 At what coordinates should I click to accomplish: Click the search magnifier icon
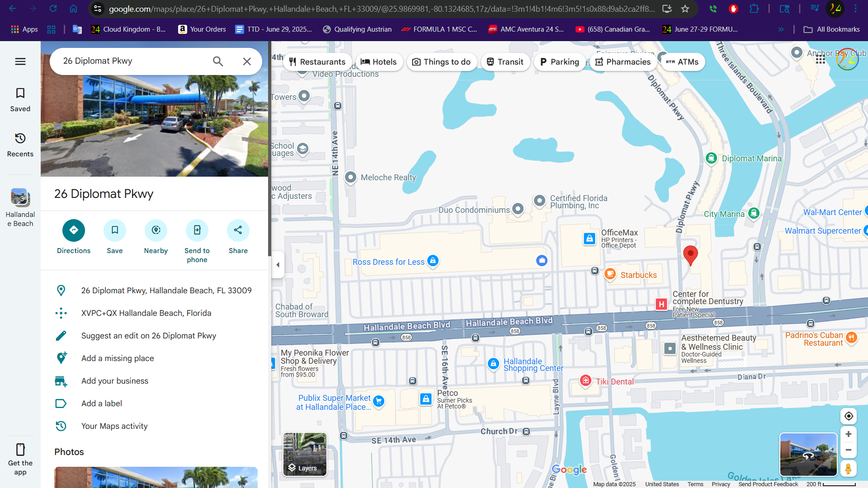click(218, 61)
